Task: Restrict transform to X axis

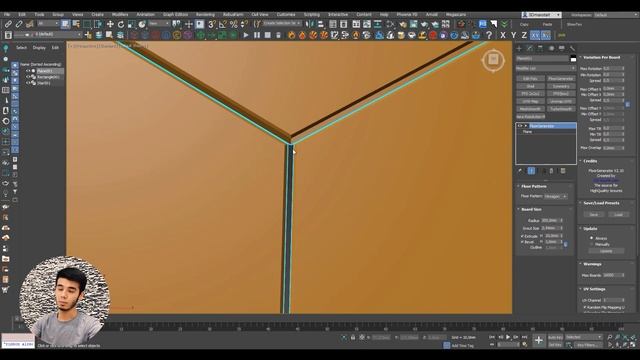Action: (x=503, y=36)
